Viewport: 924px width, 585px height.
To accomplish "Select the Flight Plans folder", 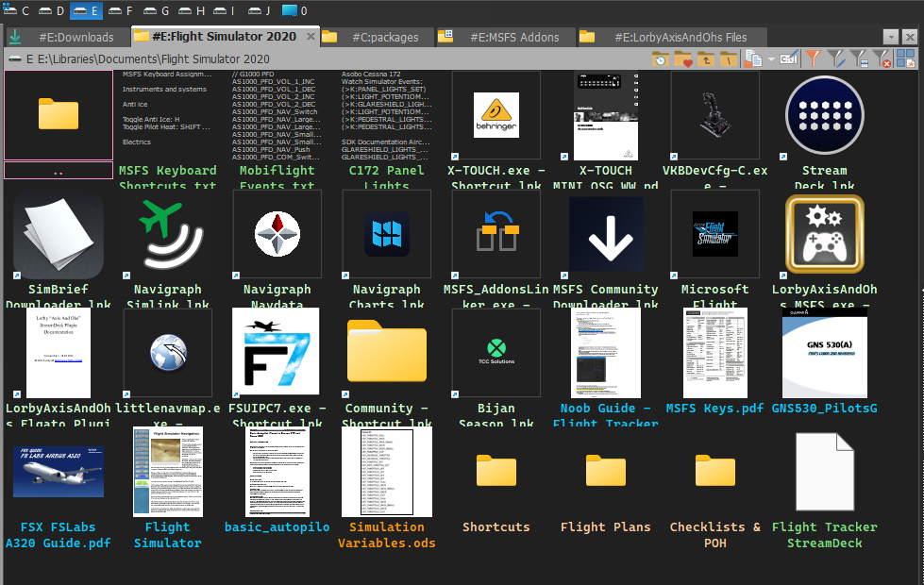I will (x=605, y=472).
